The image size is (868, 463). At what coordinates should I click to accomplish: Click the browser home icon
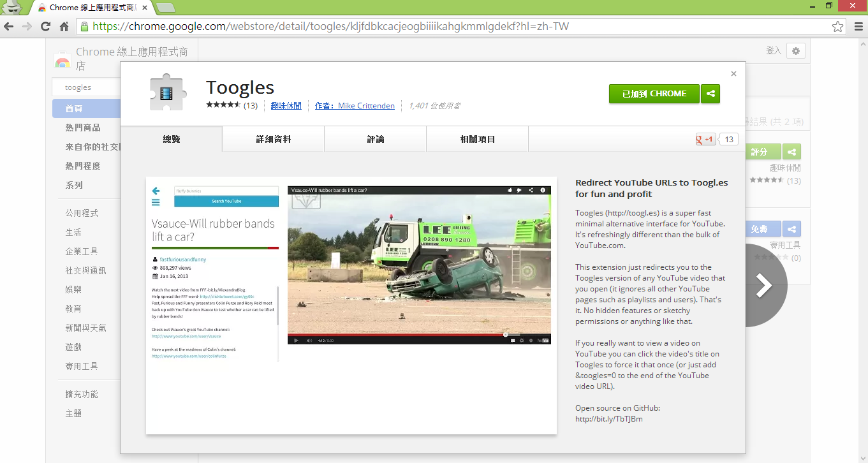tap(63, 27)
